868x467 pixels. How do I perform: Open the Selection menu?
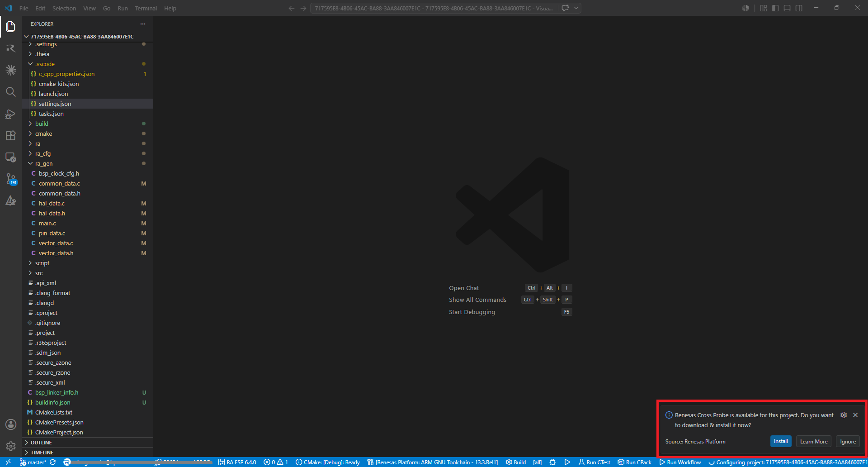[64, 8]
